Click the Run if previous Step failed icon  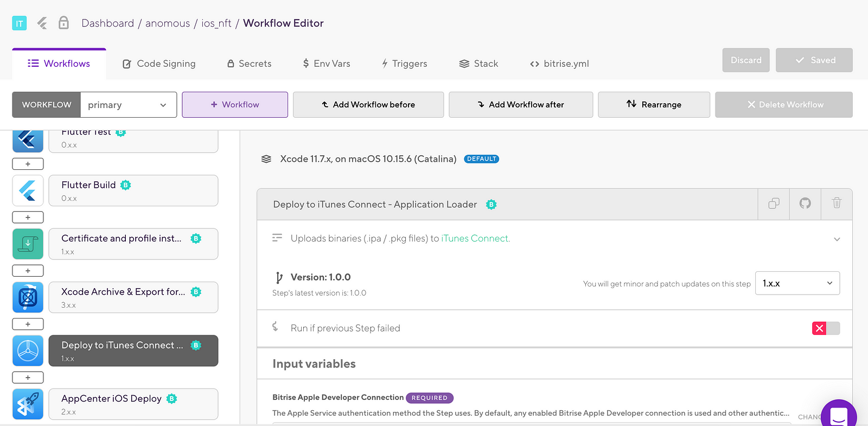tap(275, 327)
